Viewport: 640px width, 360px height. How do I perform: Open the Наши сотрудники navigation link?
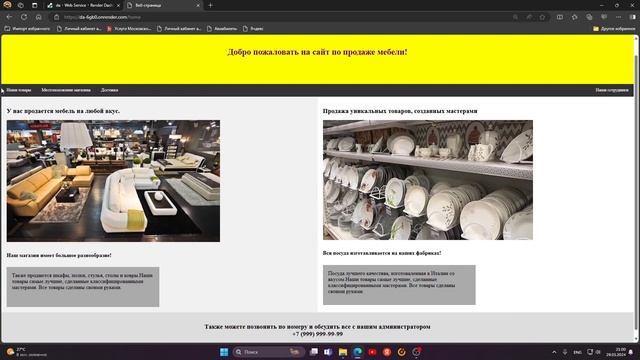pyautogui.click(x=612, y=90)
